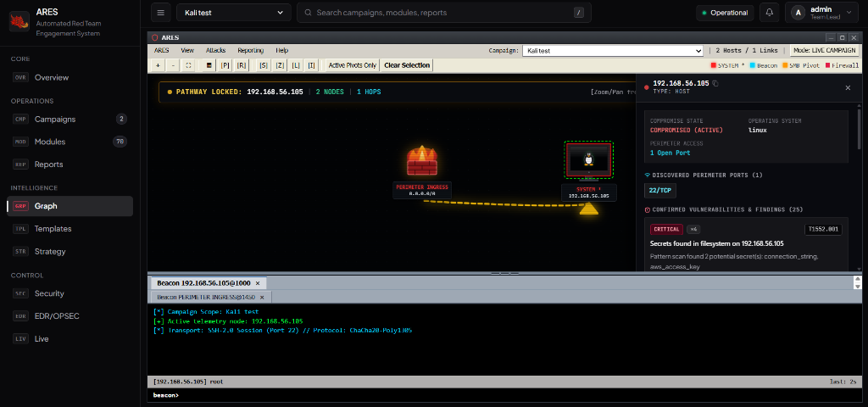
Task: Open the Secrets found in filesystem finding
Action: coord(717,243)
